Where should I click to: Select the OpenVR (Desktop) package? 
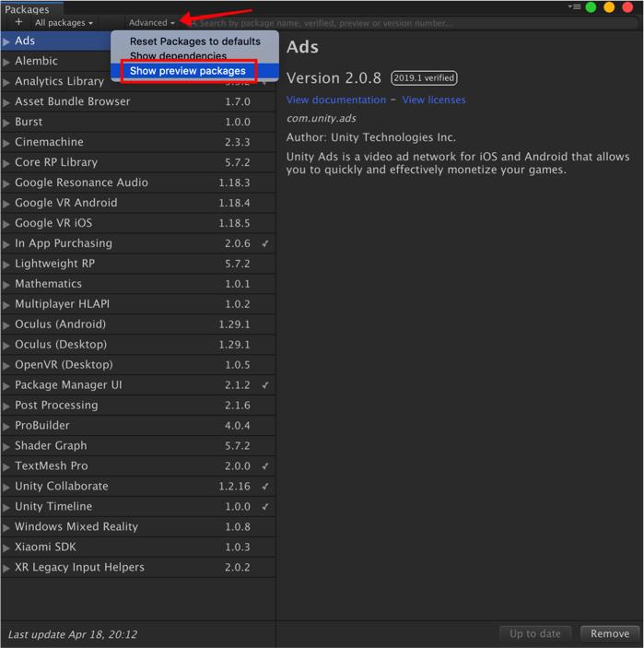pos(138,365)
